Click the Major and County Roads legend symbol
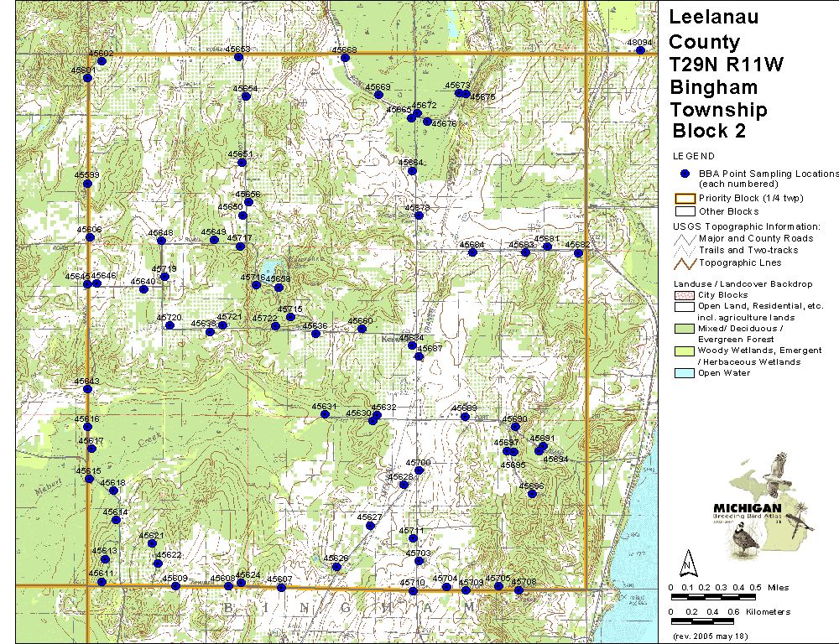 coord(684,239)
